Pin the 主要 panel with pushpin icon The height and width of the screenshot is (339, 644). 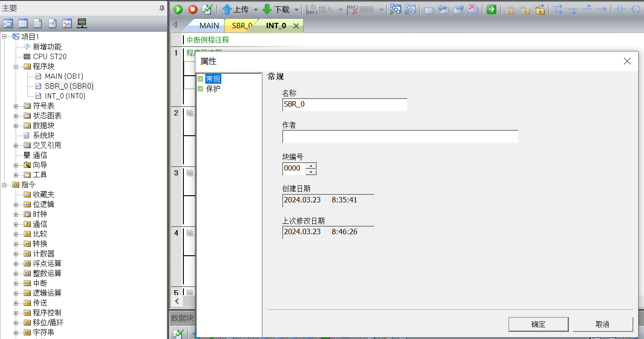click(x=161, y=9)
